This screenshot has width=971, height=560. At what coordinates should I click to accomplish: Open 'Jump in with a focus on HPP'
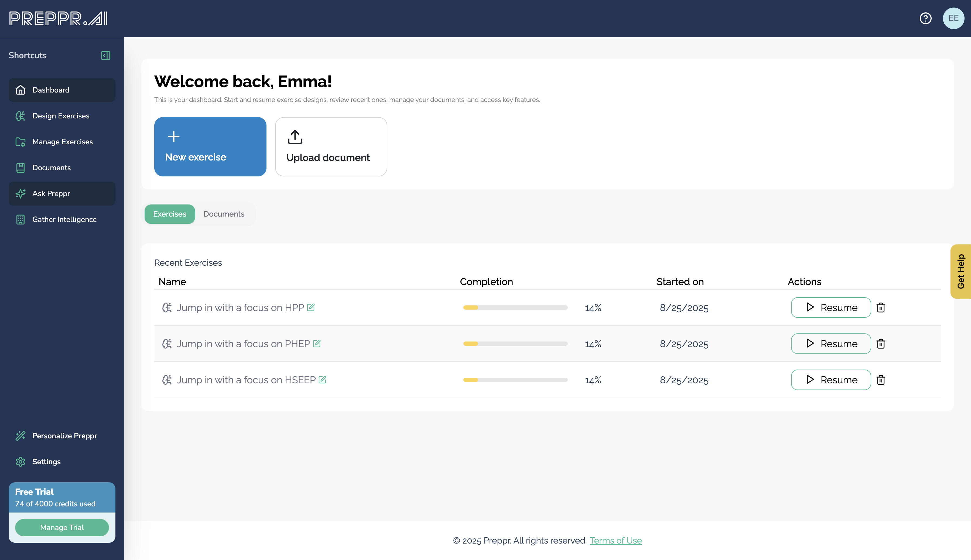[x=240, y=307]
